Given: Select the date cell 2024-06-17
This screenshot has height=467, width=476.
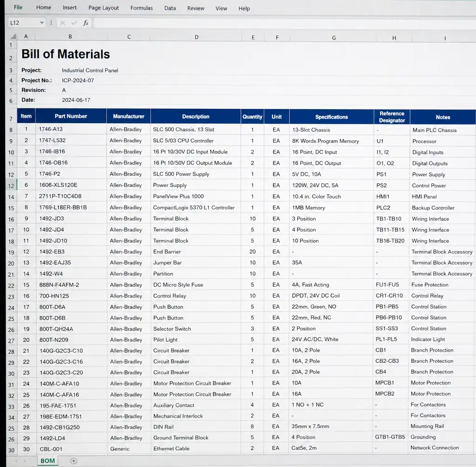Looking at the screenshot, I should click(76, 100).
